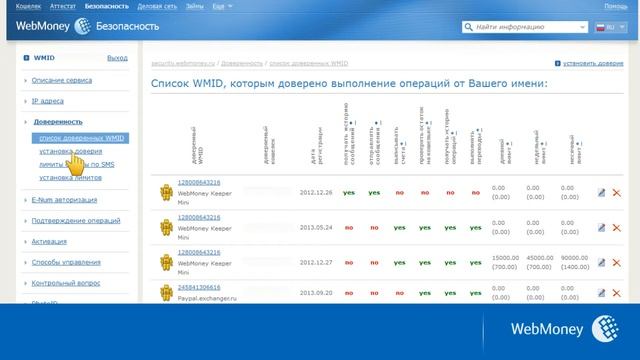Edit the trust entry dated 2012.12.27
The height and width of the screenshot is (360, 640).
601,262
